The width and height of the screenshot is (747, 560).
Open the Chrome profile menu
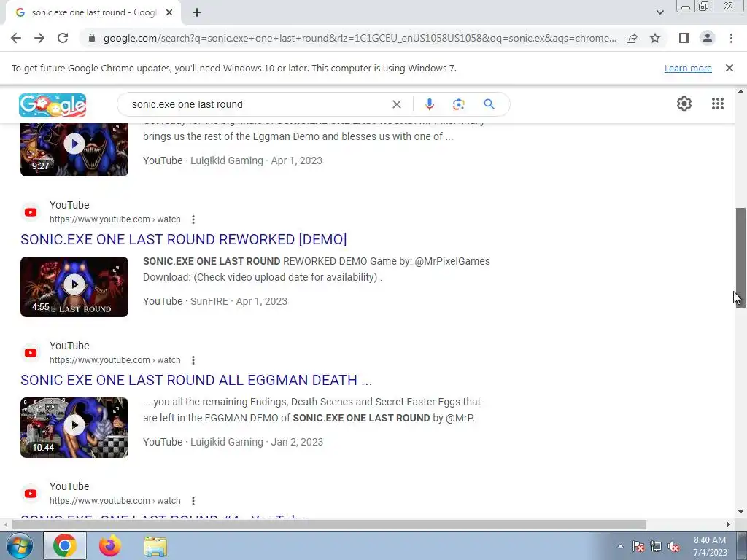pyautogui.click(x=708, y=38)
